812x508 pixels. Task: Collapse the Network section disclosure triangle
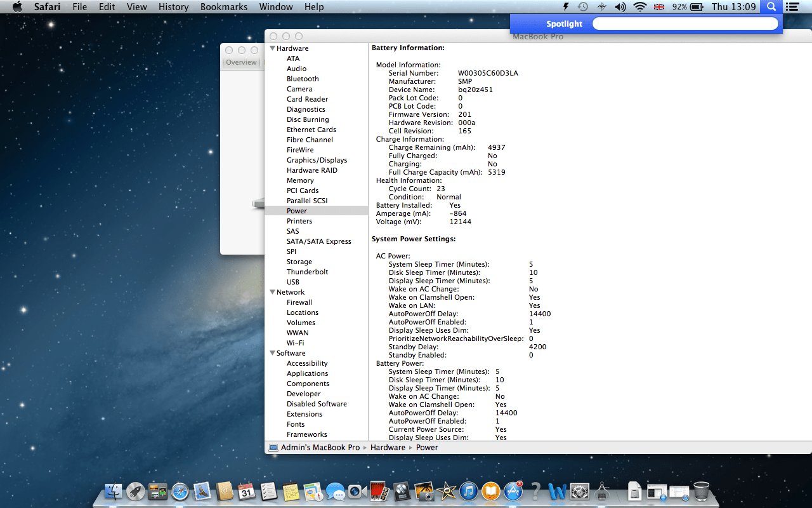click(273, 292)
